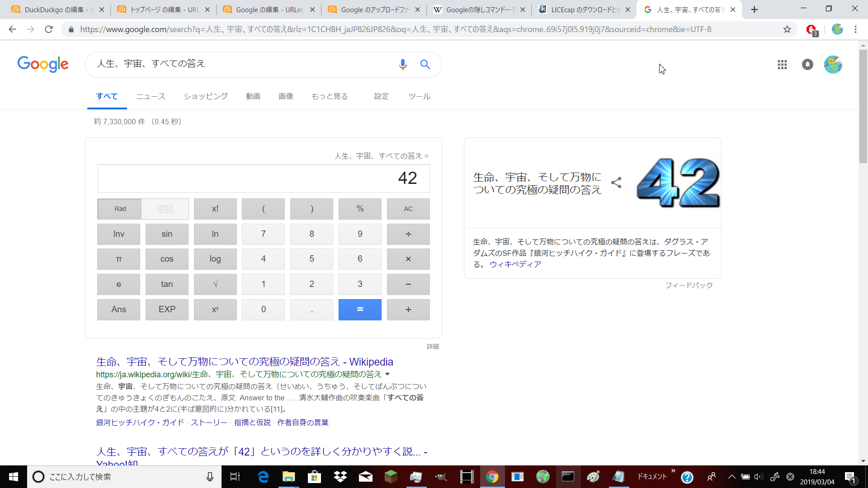Viewport: 868px width, 488px height.
Task: Open Windows Start menu
Action: click(14, 477)
